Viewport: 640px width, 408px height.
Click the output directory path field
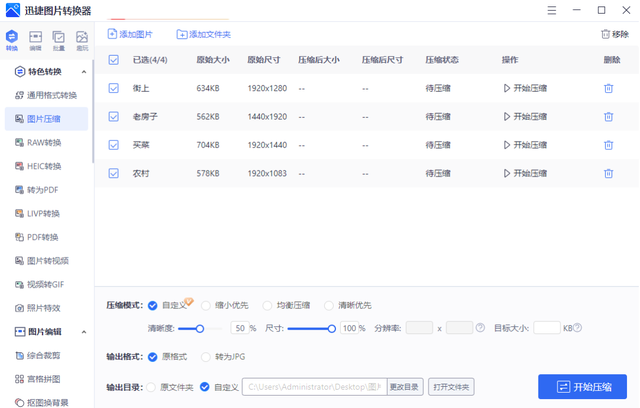314,387
